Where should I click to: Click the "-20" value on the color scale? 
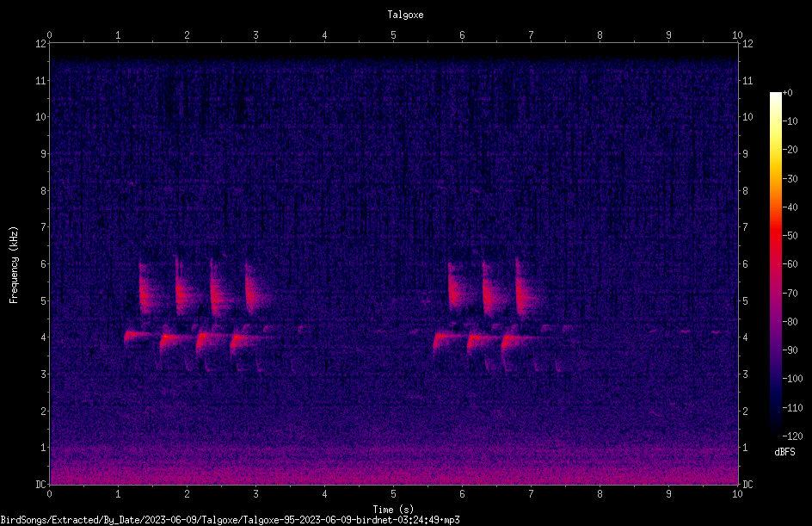(x=790, y=150)
